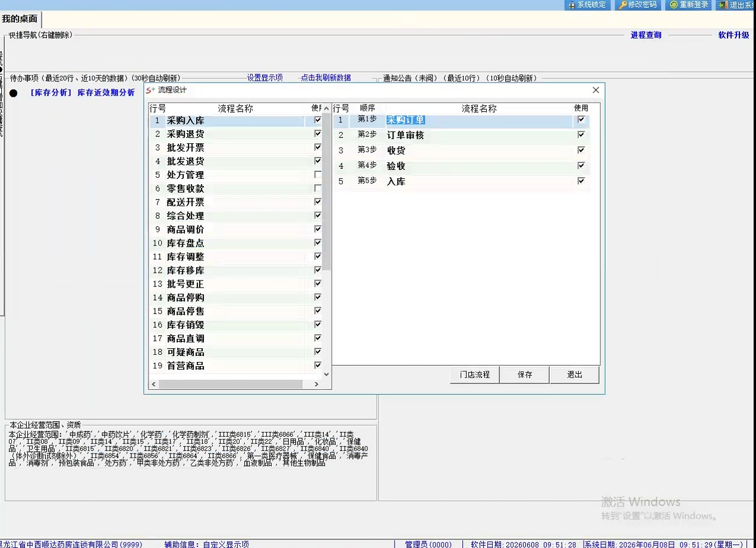Click the 第1步 sequence cell
756x548 pixels.
367,119
